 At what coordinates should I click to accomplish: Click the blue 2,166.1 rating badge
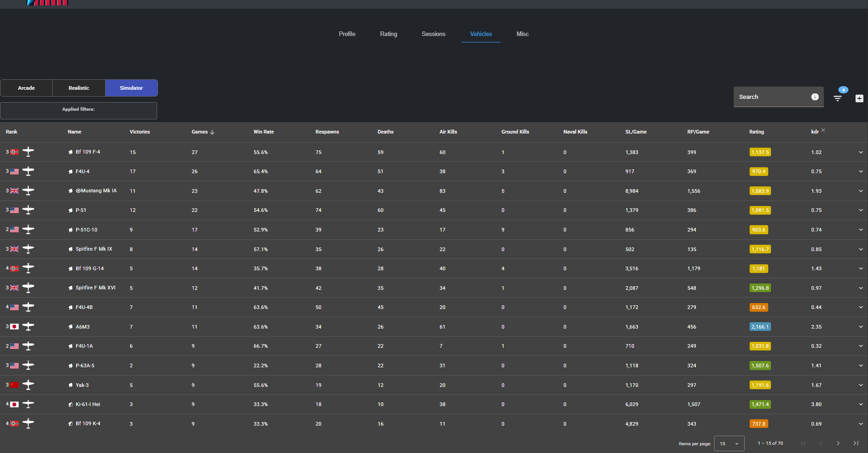(760, 327)
